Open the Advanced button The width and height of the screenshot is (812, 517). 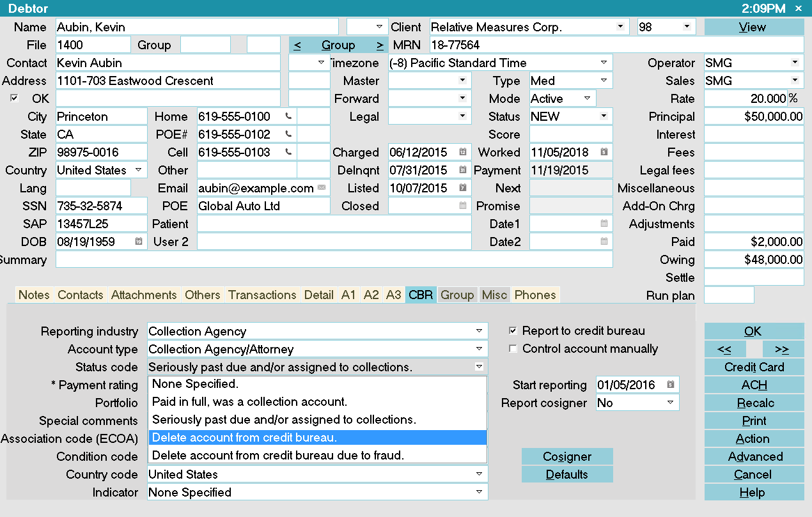coord(754,456)
